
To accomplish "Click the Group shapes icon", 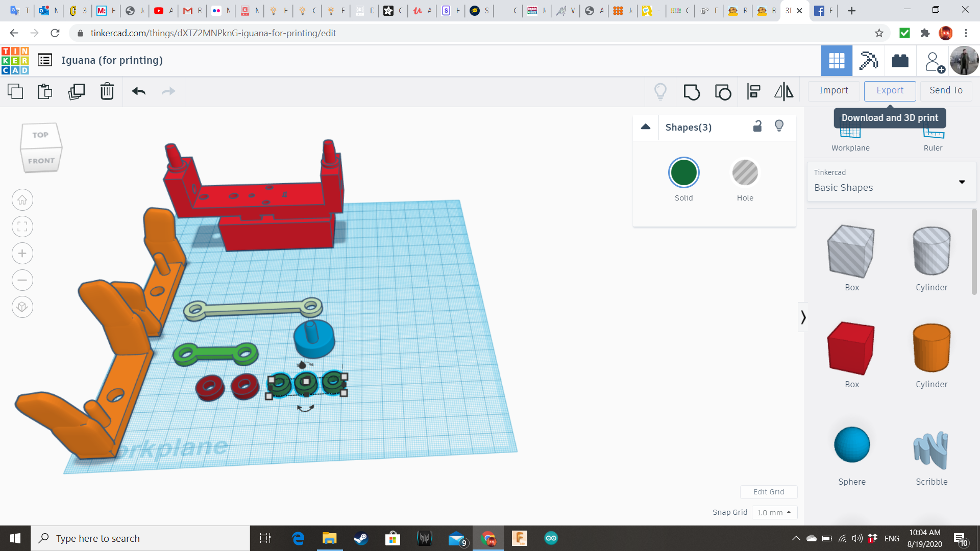I will tap(692, 92).
